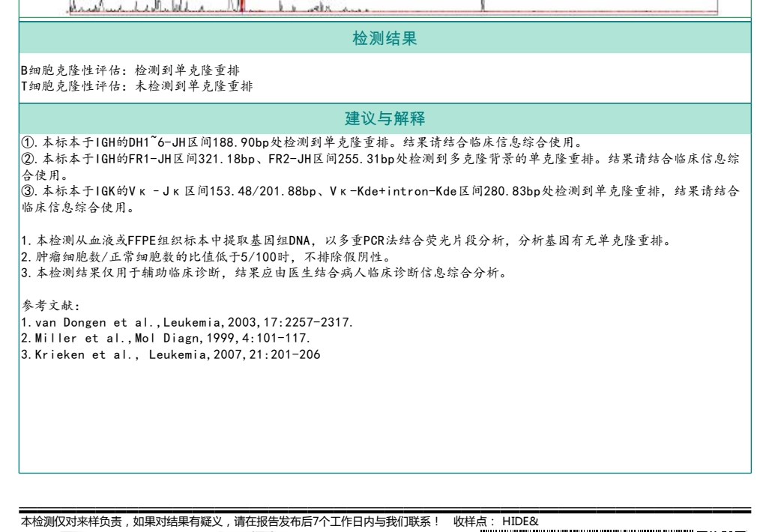This screenshot has width=769, height=532.
Task: Click the 参考文献 label
Action: tap(50, 306)
